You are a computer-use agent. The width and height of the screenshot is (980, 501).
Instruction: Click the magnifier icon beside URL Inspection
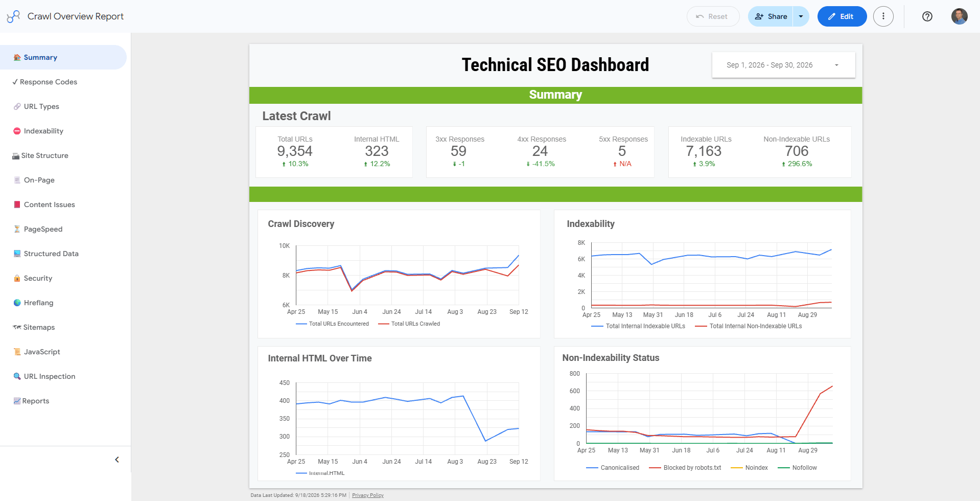(17, 376)
